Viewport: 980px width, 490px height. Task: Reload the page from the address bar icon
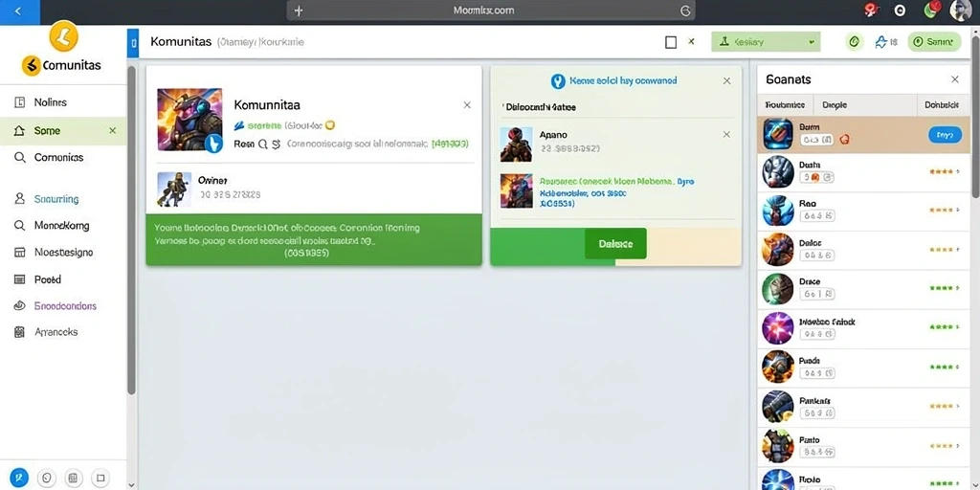pos(685,11)
